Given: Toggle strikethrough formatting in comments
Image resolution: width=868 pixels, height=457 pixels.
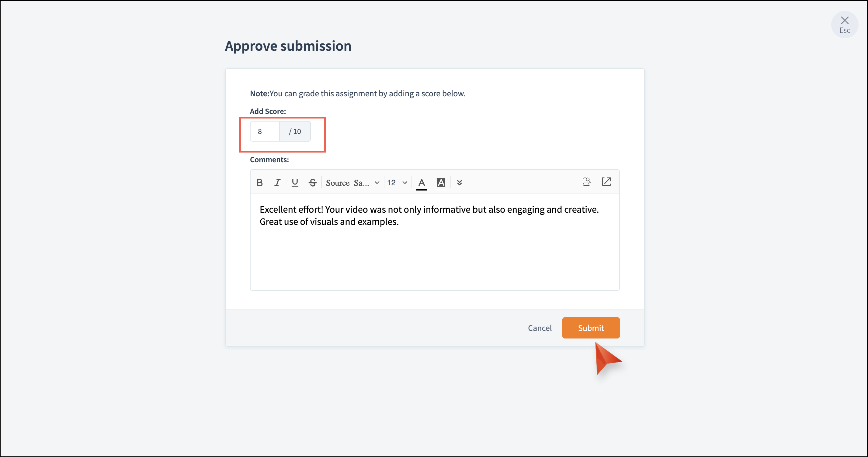Looking at the screenshot, I should (312, 183).
